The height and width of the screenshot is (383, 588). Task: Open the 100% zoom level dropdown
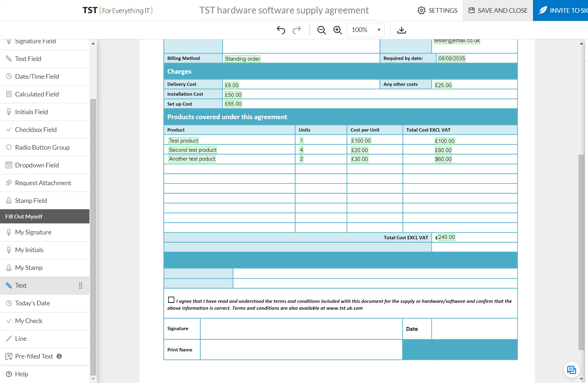(x=366, y=30)
